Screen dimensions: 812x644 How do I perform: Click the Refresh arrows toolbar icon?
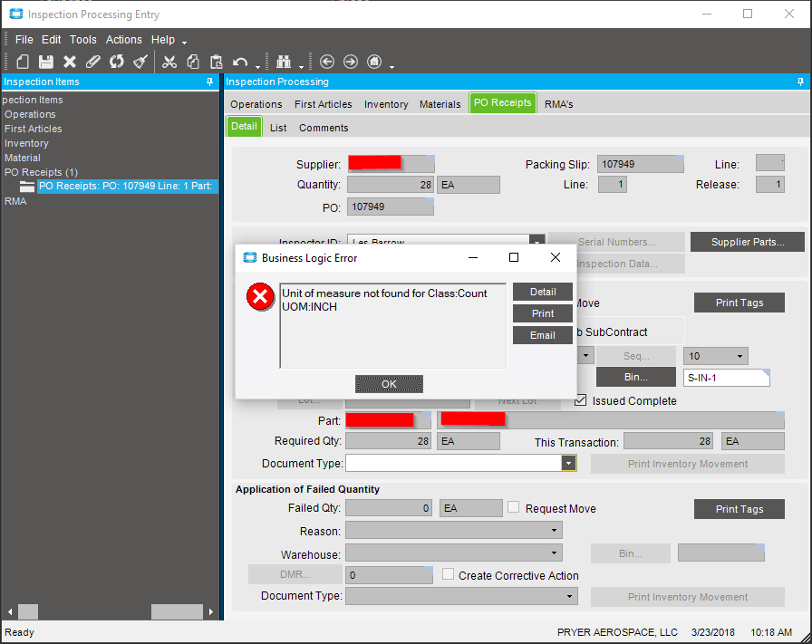(117, 62)
